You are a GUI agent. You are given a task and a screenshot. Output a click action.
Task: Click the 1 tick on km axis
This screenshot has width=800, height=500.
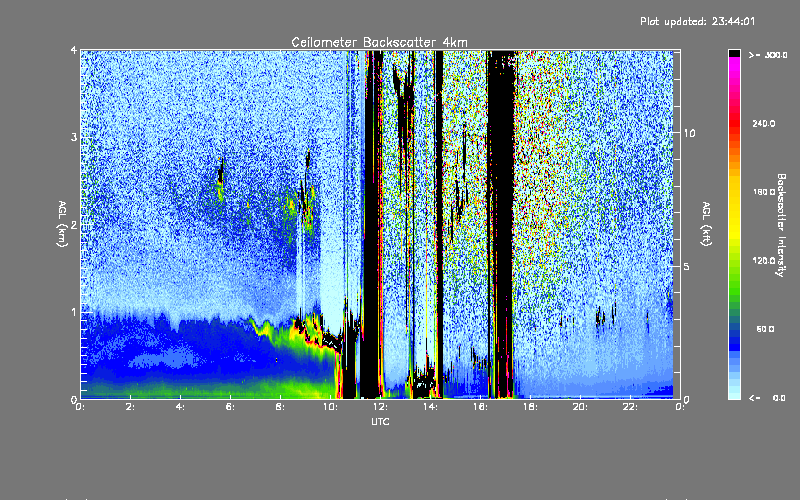point(74,312)
